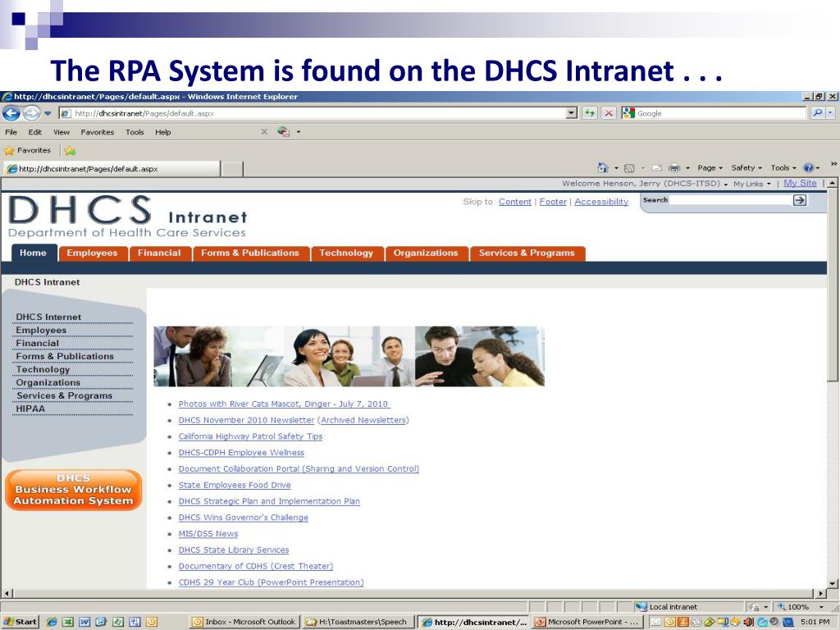Open the Welcome Henson, Jerry user dropdown
Viewport: 840px width, 630px height.
pyautogui.click(x=645, y=184)
